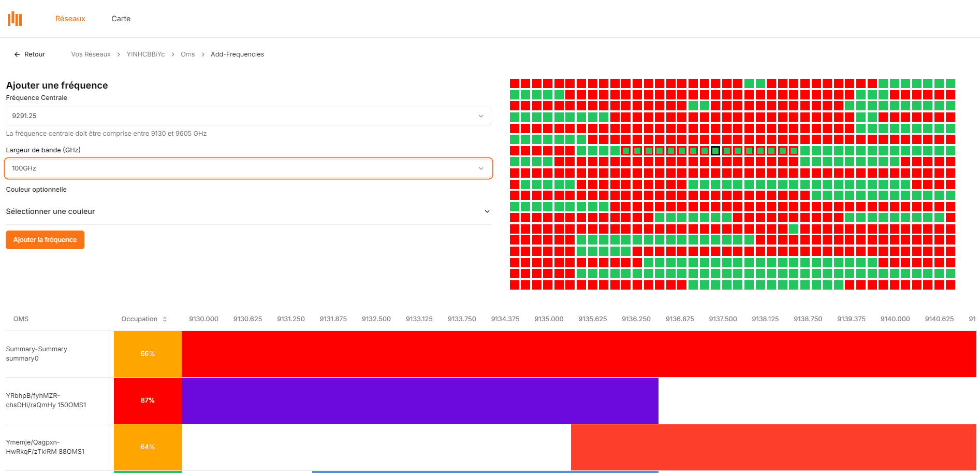Expand Sélectionner une couleur section
The height and width of the screenshot is (473, 980).
(x=248, y=211)
